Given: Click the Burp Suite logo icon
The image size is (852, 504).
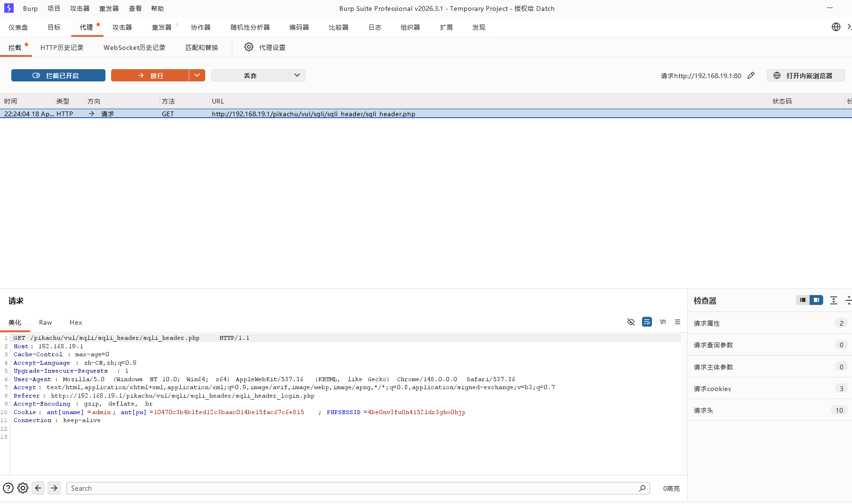Looking at the screenshot, I should click(8, 8).
